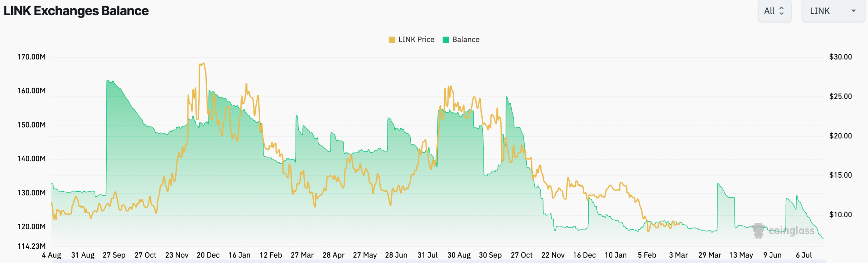Click the coinglass watermark logo
Screen dimensions: 868x263
783,231
